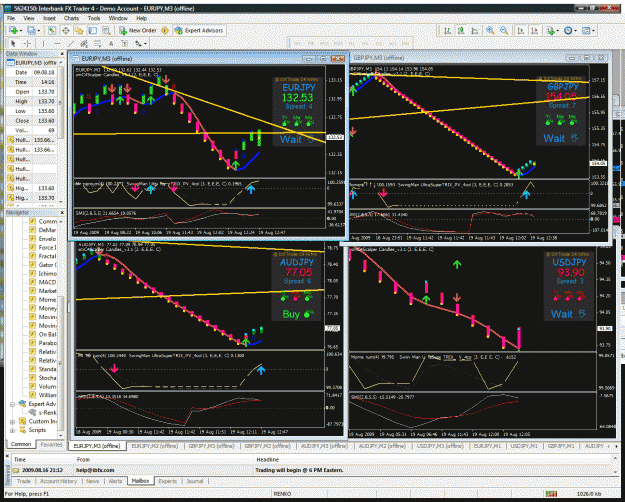Image resolution: width=625 pixels, height=502 pixels.
Task: Select the text label 'T' tool
Action: 124,43
